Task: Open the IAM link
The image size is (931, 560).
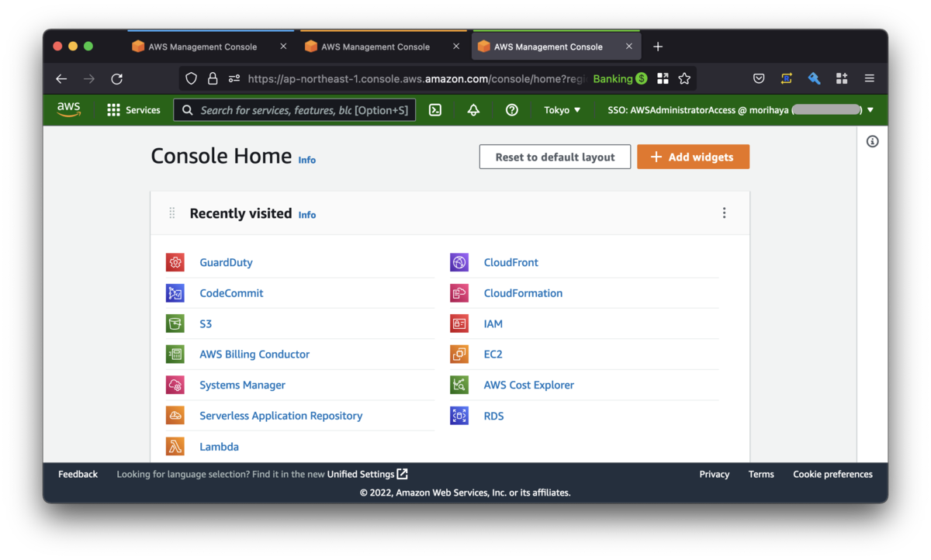Action: pos(493,323)
